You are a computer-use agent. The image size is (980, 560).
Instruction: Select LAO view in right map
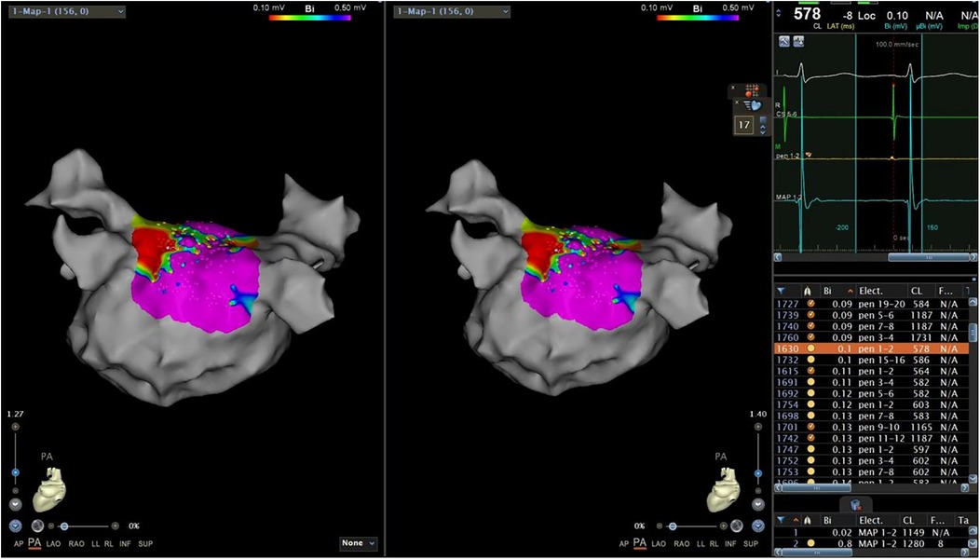click(x=658, y=544)
